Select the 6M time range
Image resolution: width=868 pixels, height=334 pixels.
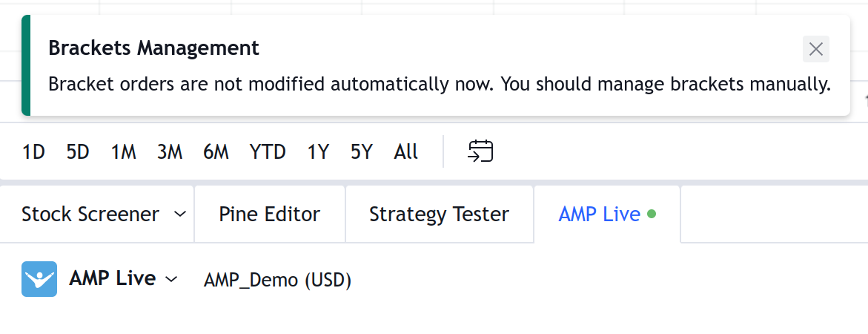coord(216,152)
